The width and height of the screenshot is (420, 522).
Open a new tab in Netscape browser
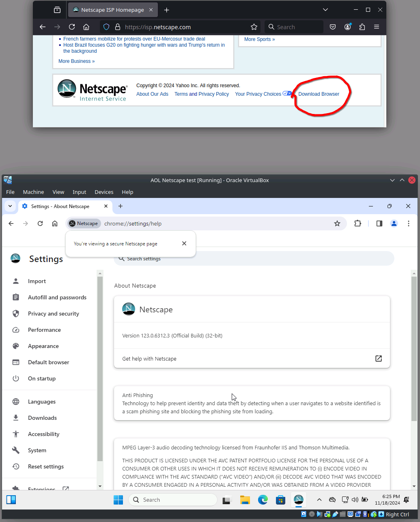(x=121, y=206)
